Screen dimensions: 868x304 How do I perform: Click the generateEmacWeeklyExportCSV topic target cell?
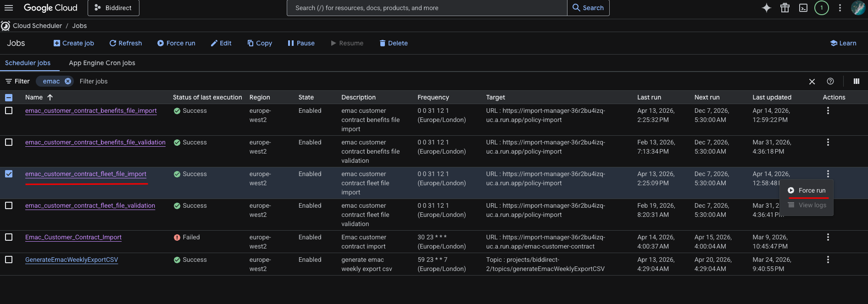coord(545,264)
